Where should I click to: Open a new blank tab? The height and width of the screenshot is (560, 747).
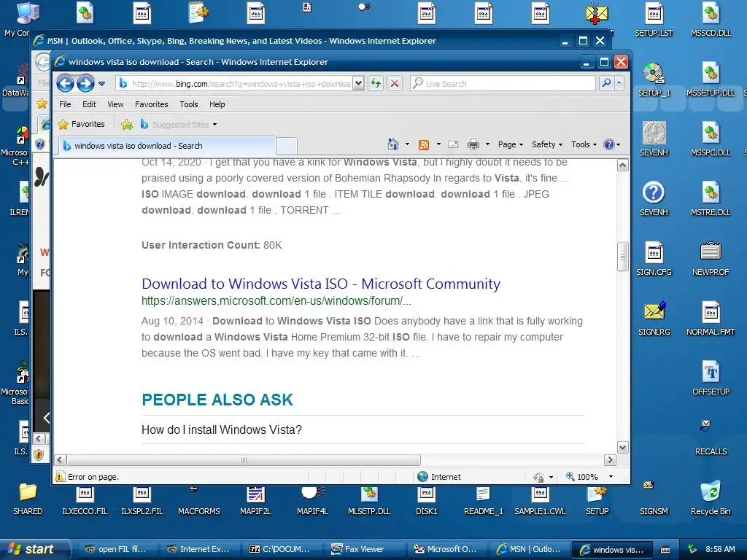pyautogui.click(x=286, y=146)
